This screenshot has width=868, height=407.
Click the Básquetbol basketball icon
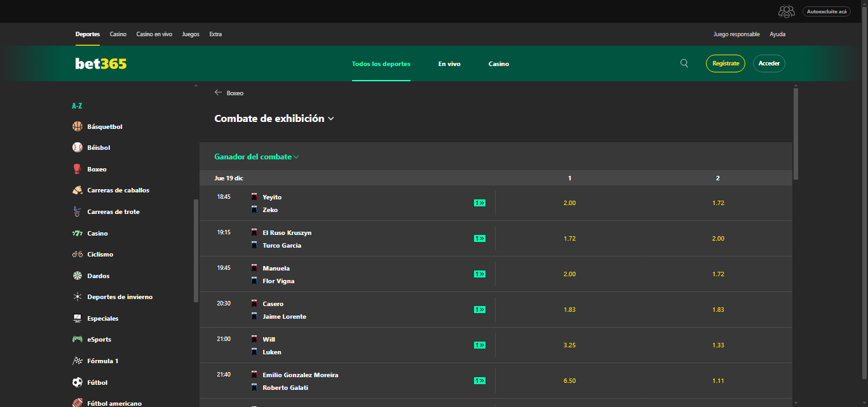pyautogui.click(x=78, y=126)
